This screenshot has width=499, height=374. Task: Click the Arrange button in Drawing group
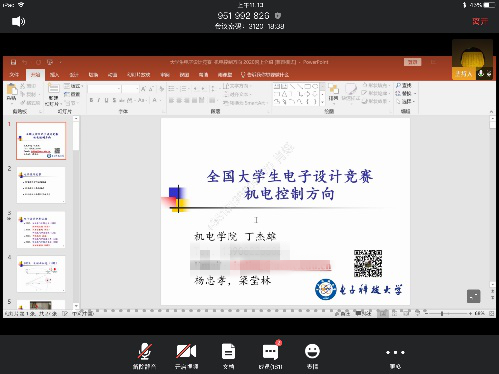(x=333, y=93)
